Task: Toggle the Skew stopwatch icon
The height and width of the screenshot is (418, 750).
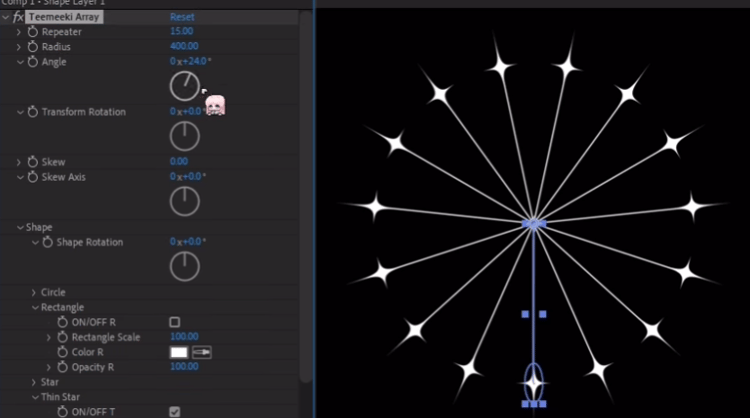Action: [33, 162]
